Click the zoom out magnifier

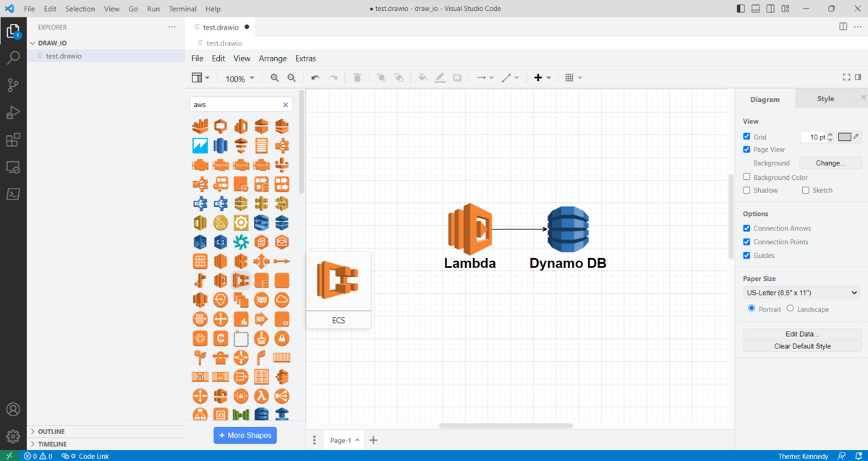(292, 78)
